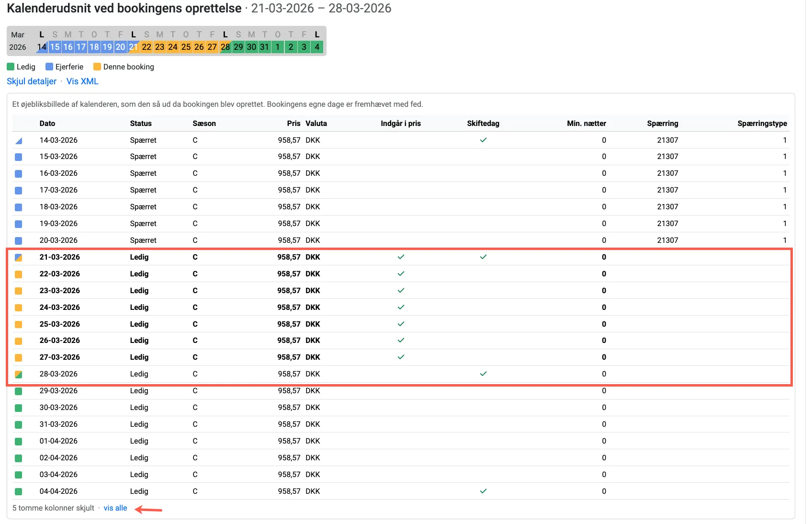Click the split-color icon for 21-03-2026

(x=19, y=258)
